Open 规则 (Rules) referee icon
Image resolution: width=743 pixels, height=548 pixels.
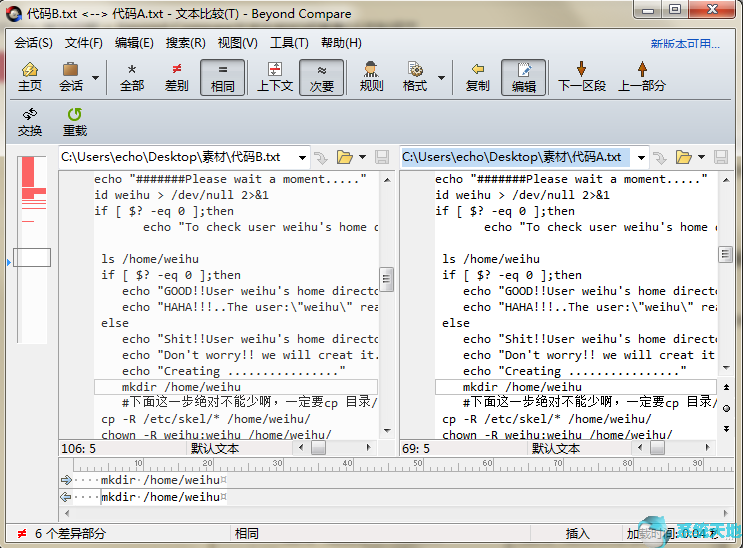[371, 77]
